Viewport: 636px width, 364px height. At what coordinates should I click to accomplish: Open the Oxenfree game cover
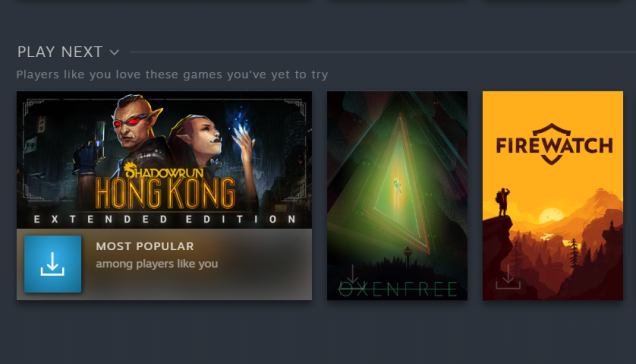[397, 196]
